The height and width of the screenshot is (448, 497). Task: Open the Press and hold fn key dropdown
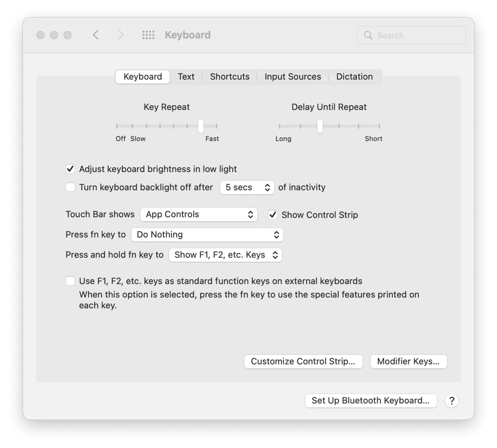tap(225, 255)
